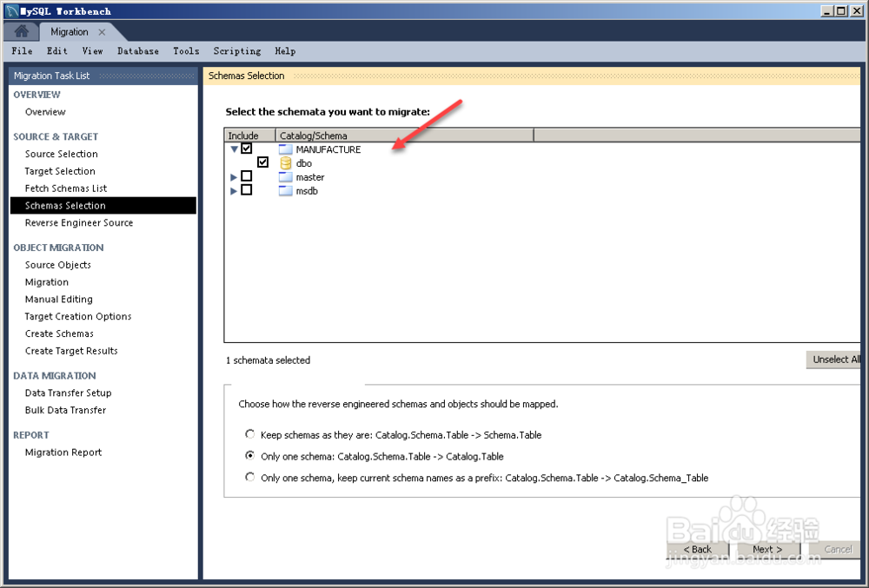Image resolution: width=869 pixels, height=588 pixels.
Task: Select the msdb catalog name
Action: [307, 191]
